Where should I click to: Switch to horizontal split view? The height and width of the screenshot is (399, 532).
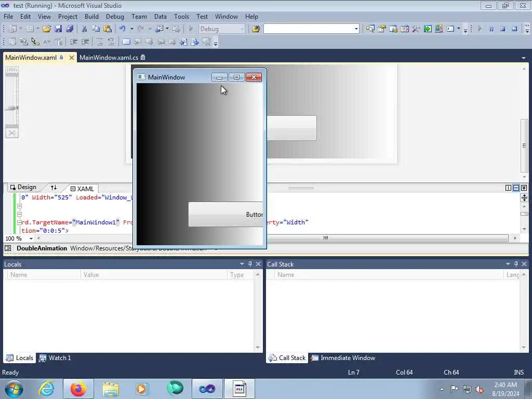click(516, 188)
